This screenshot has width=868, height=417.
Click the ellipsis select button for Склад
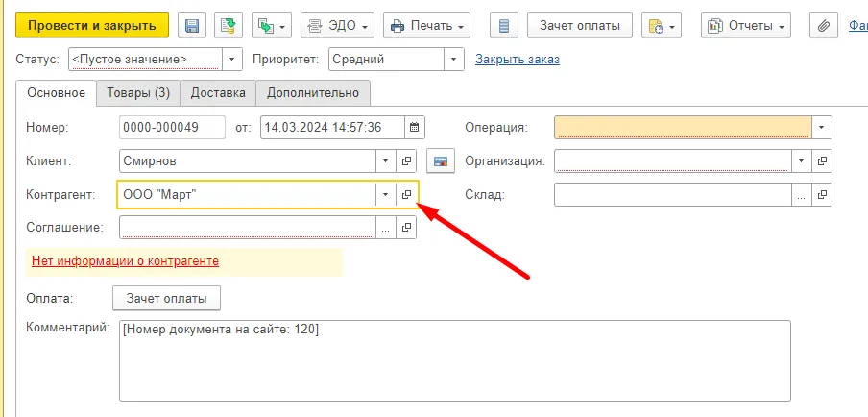point(801,195)
